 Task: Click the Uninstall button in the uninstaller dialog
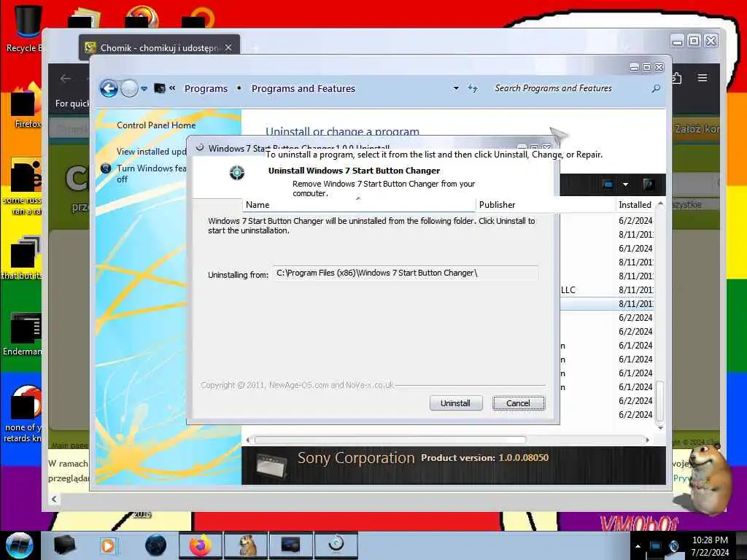(x=455, y=402)
